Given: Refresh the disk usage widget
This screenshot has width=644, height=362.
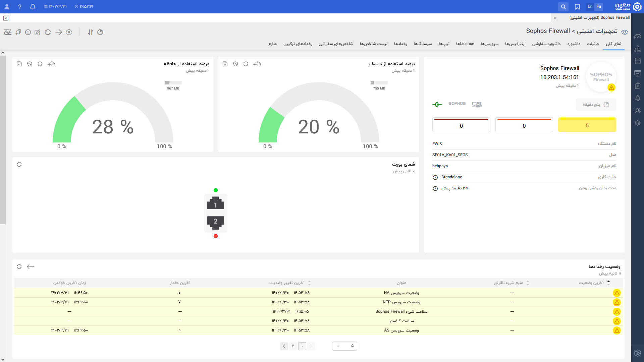Looking at the screenshot, I should click(246, 64).
